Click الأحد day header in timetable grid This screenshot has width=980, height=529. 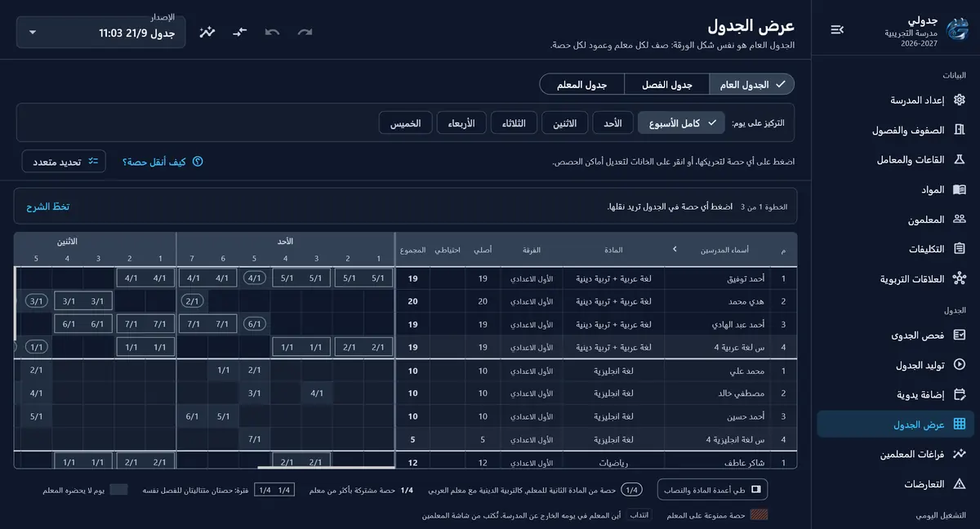285,242
